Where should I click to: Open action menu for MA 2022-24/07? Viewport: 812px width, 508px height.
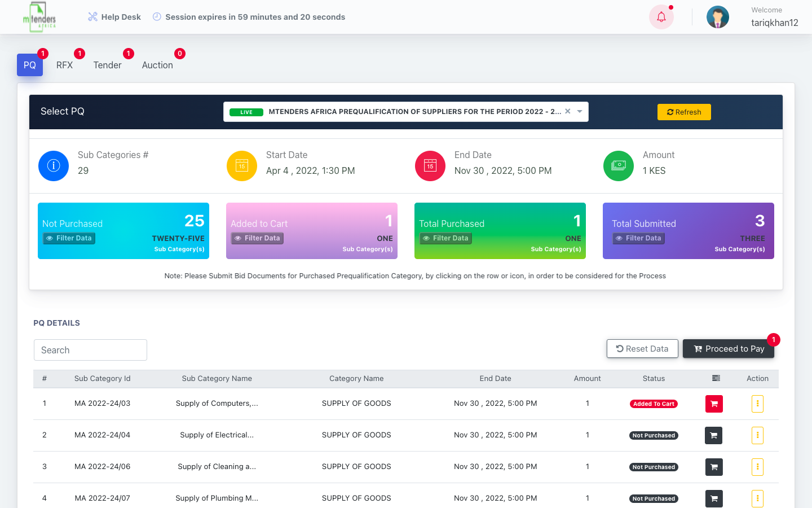click(757, 498)
